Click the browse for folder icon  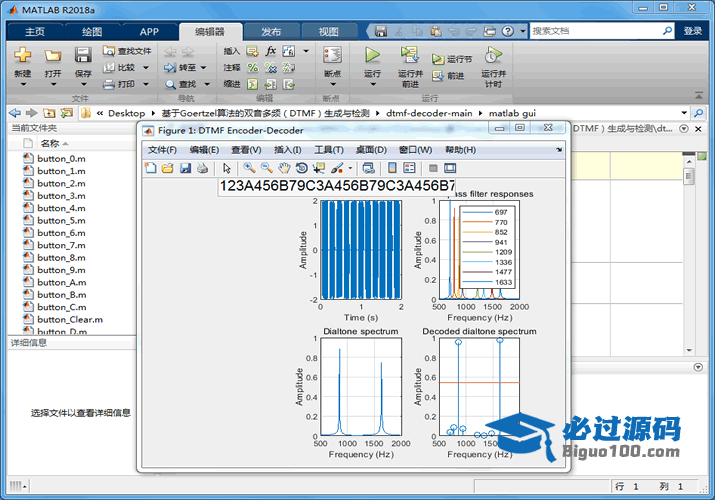pos(67,113)
